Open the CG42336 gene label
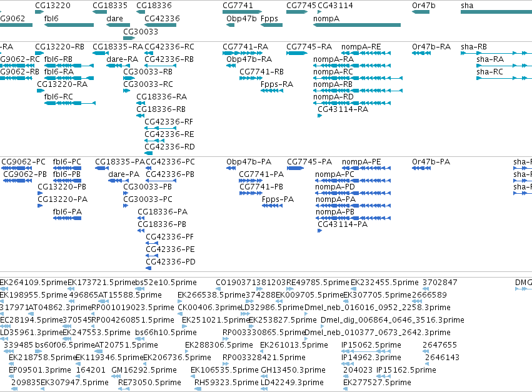Viewport: 532px width, 392px height. click(162, 18)
